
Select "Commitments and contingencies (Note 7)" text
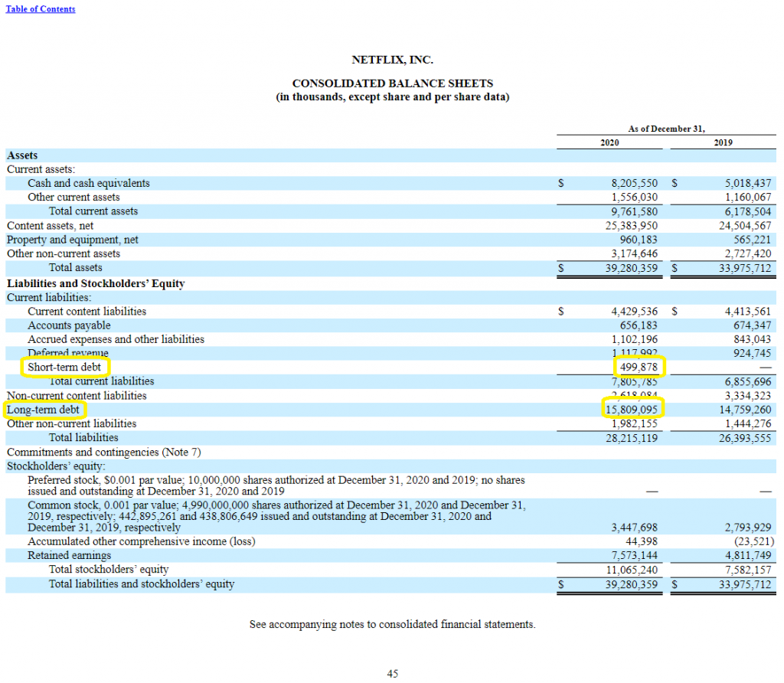coord(104,453)
